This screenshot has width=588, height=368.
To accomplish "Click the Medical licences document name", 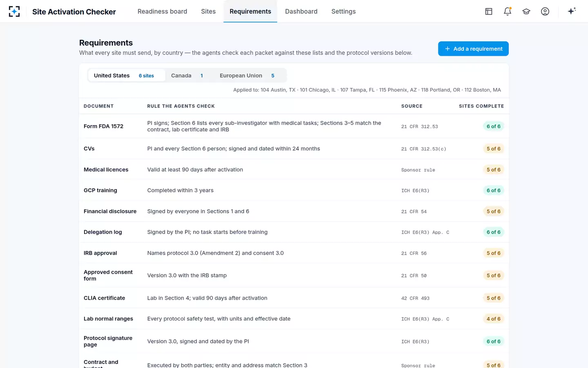I will (106, 170).
